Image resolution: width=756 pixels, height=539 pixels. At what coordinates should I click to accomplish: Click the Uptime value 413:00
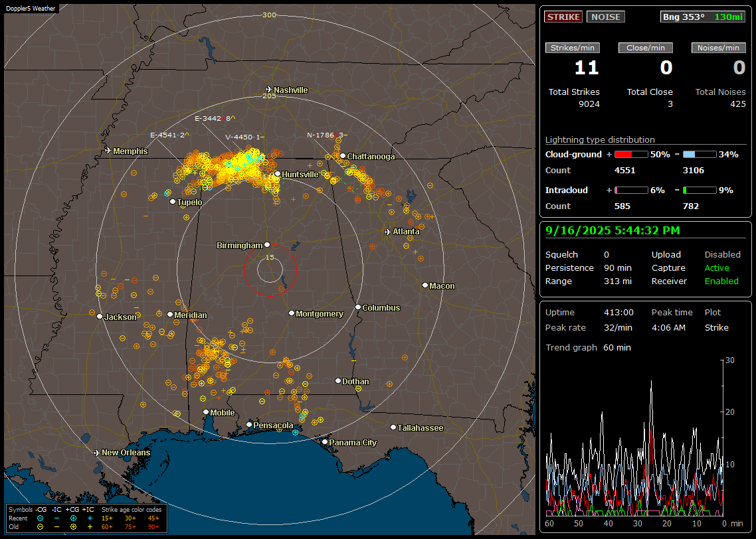tap(618, 313)
